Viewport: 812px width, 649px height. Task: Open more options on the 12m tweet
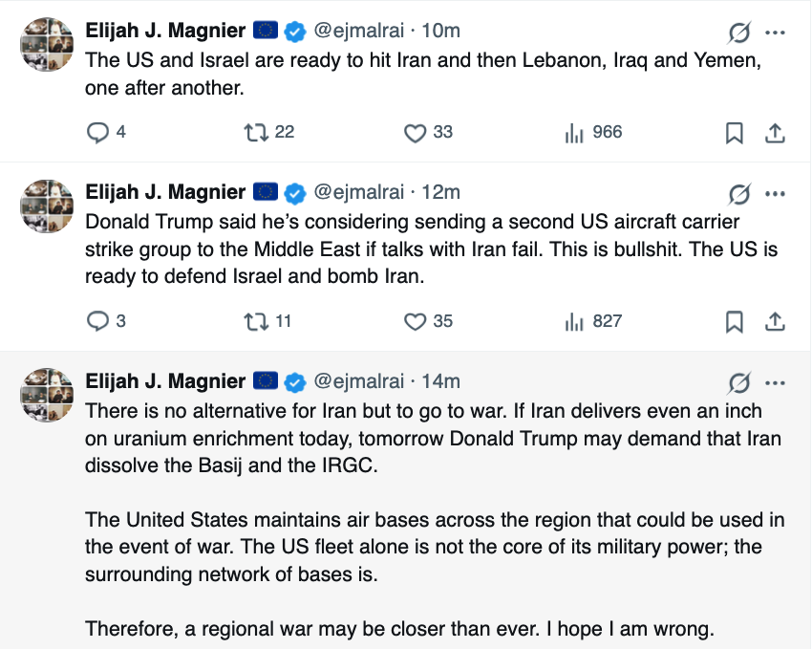coord(776,194)
